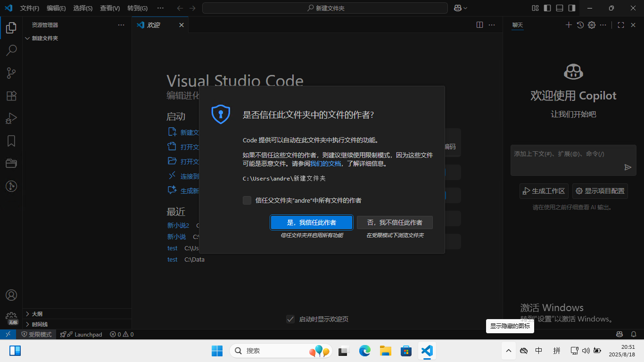Click 受限模式 in status bar
Screen dimensions: 644x362
click(36, 334)
